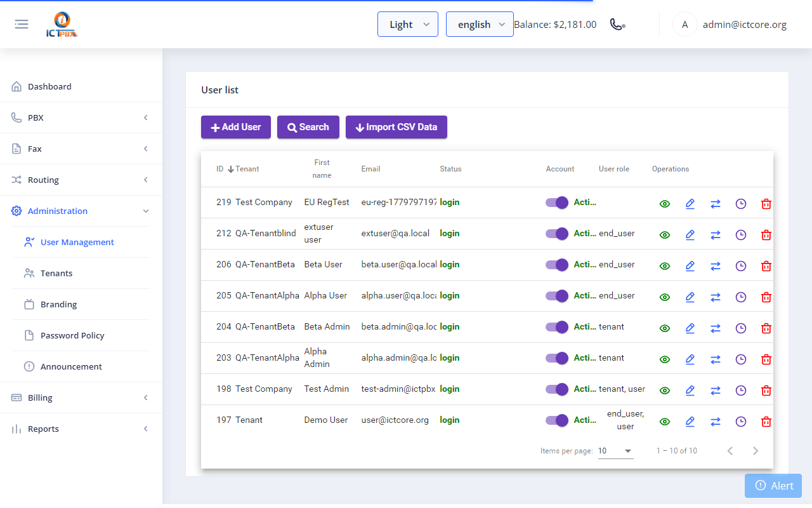The width and height of the screenshot is (812, 508).
Task: Open Announcement in sidebar
Action: pos(81,366)
